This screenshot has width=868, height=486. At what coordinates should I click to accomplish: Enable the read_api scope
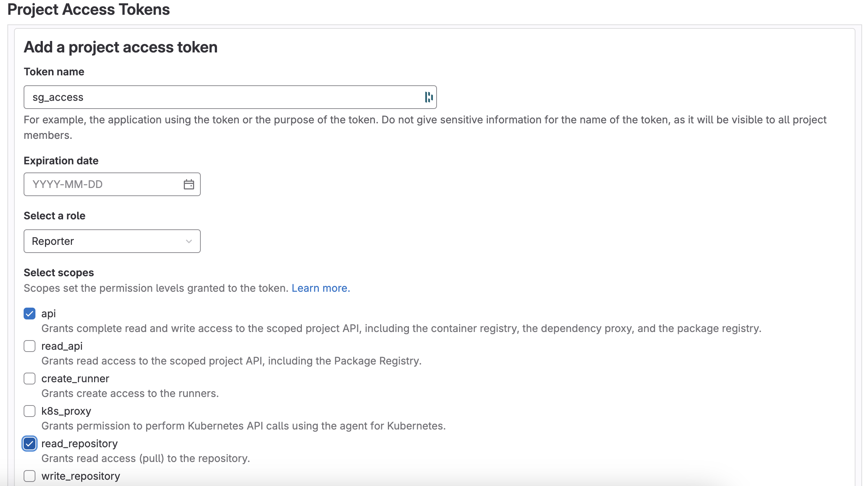point(30,346)
